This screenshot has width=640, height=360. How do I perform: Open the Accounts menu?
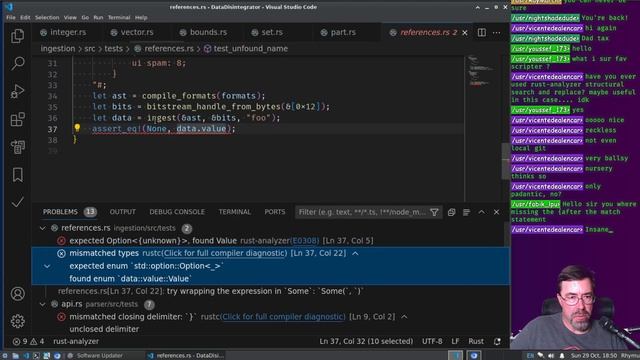tap(18, 294)
